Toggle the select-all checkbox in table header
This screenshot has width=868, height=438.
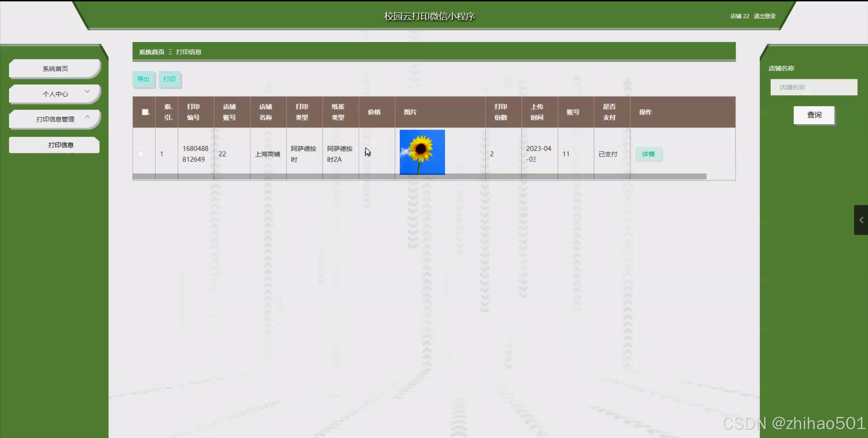click(x=145, y=112)
